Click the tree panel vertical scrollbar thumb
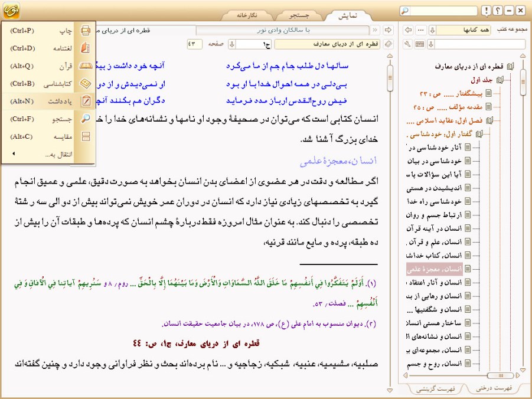This screenshot has width=532, height=399. click(523, 81)
